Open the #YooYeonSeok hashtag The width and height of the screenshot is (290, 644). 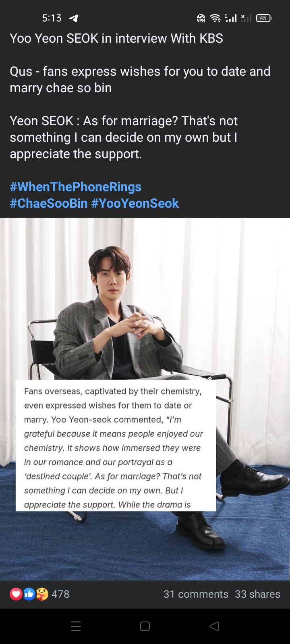[x=135, y=203]
